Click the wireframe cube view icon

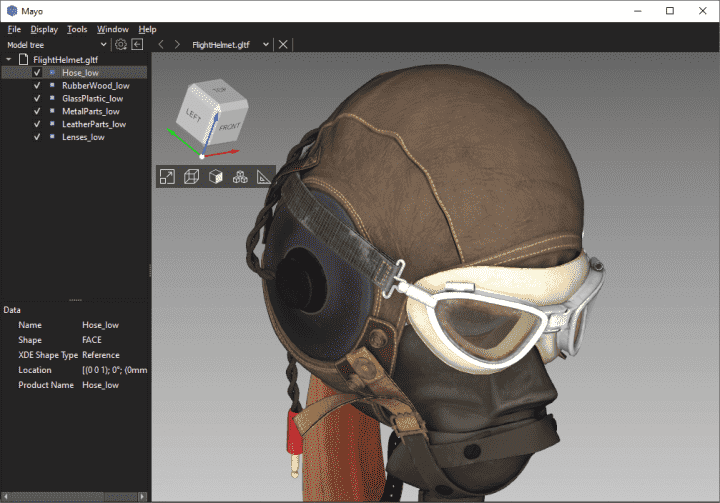pos(191,177)
